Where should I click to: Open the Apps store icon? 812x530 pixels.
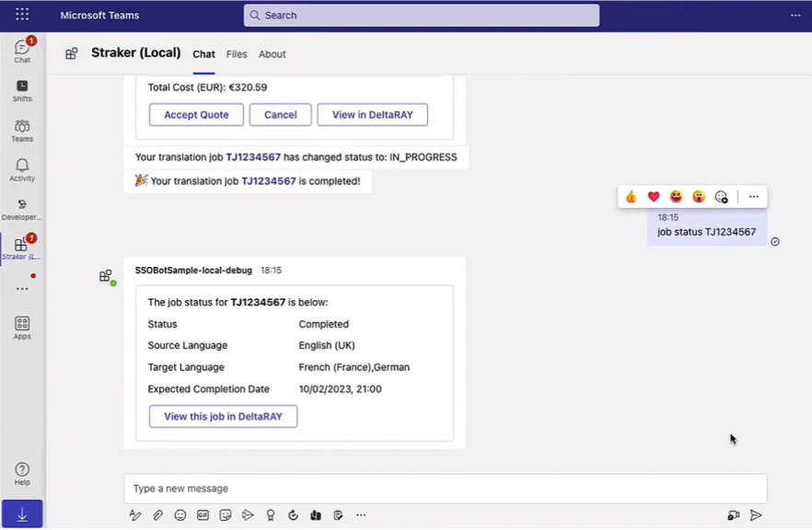tap(22, 328)
